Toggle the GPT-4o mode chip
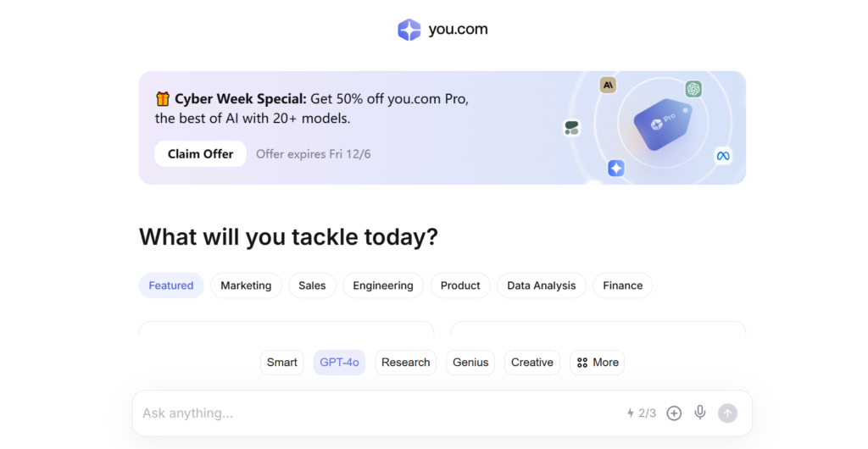 339,363
